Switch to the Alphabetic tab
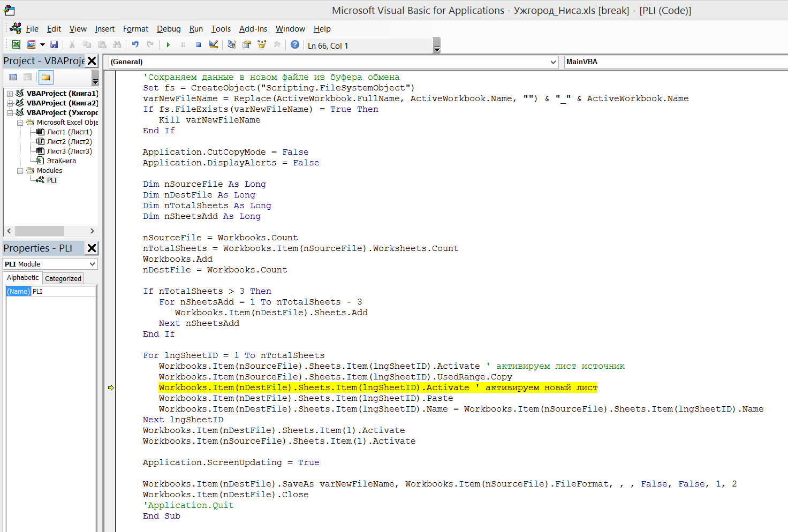This screenshot has height=532, width=788. click(x=23, y=278)
